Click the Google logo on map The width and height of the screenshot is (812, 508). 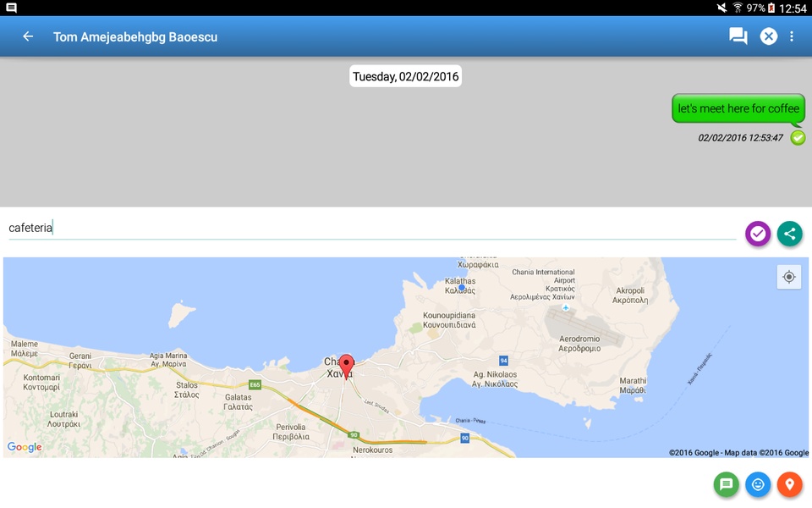click(25, 447)
